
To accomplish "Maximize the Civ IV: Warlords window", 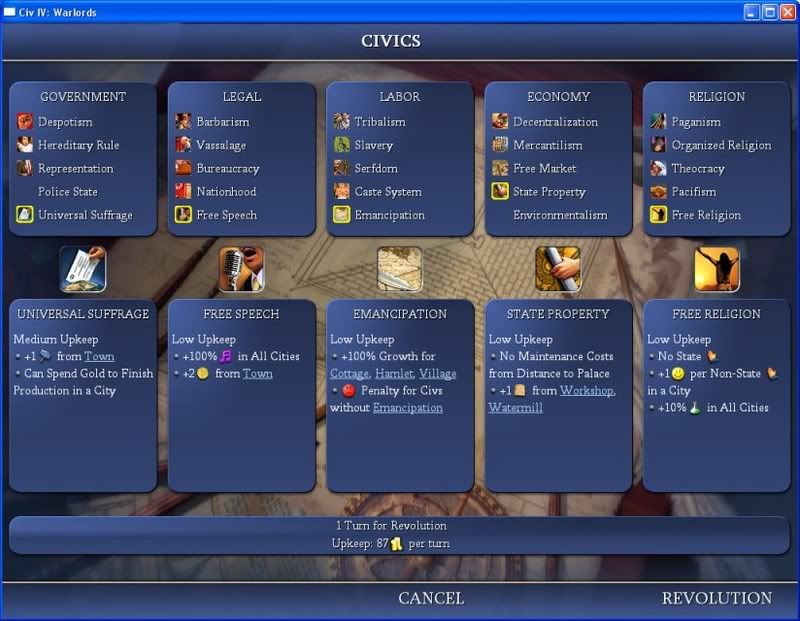I will [769, 12].
